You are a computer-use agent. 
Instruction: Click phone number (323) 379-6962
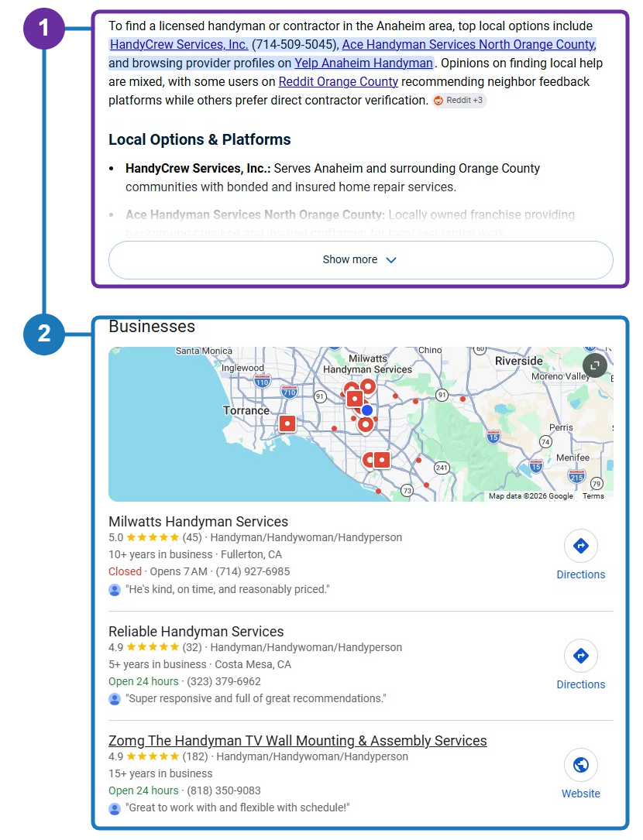(224, 681)
